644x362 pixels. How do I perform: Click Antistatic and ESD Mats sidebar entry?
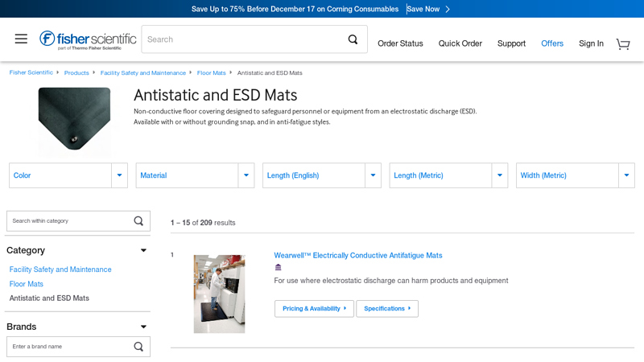(49, 298)
